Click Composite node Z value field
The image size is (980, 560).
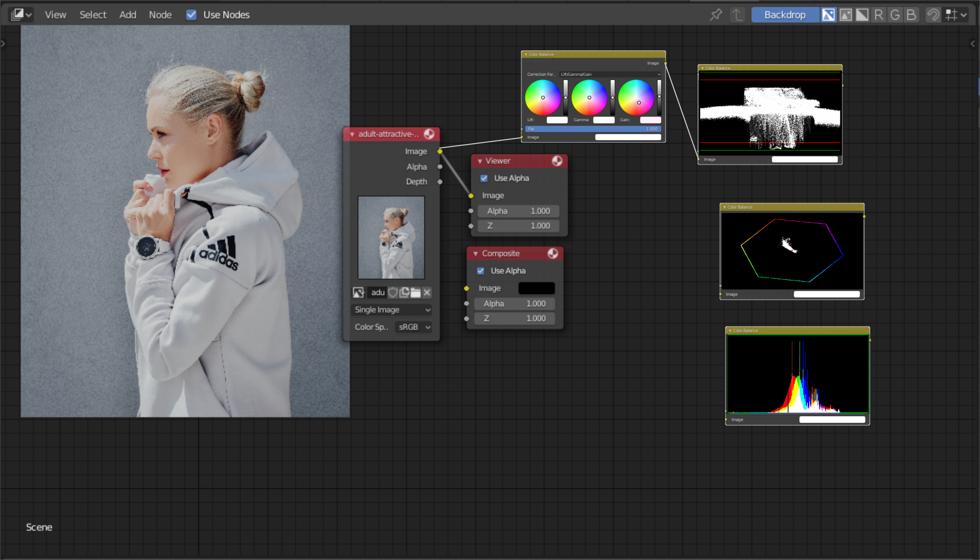point(514,318)
